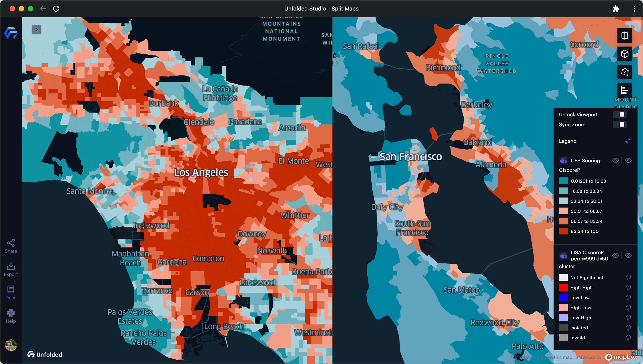Click the browser back navigation button
Screen dimensions: 643x364
point(42,8)
